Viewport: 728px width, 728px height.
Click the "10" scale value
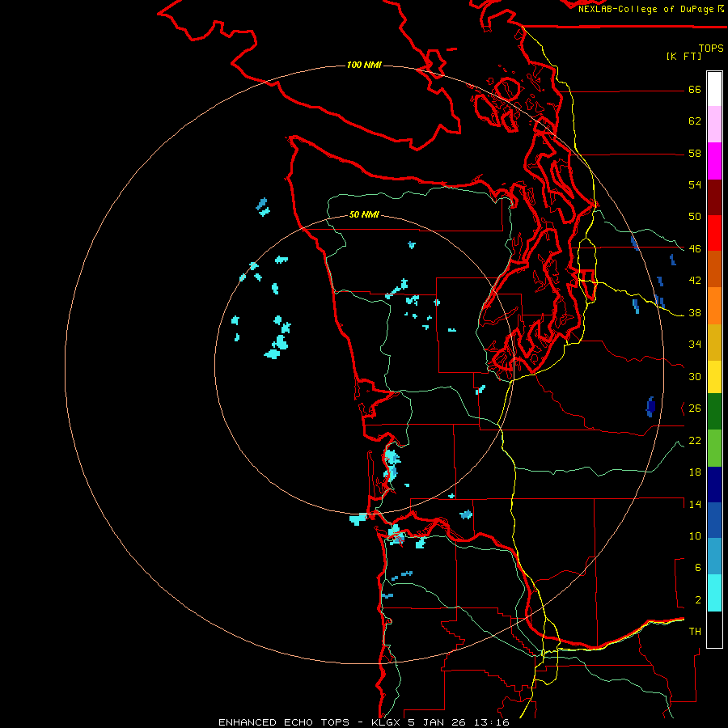point(695,536)
